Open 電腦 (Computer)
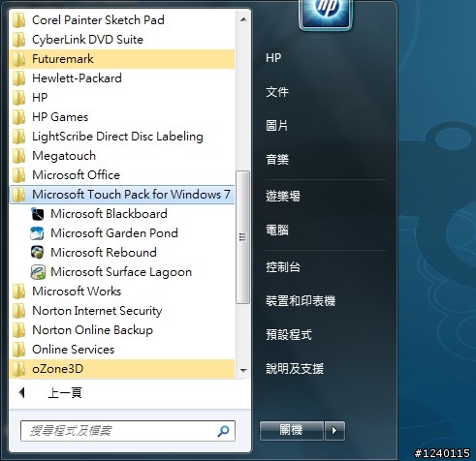 coord(277,230)
